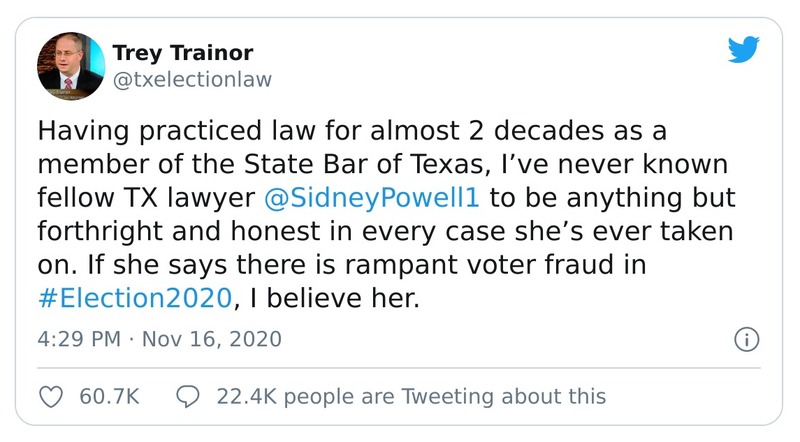
Task: Click the 60.7K likes count
Action: click(x=107, y=396)
